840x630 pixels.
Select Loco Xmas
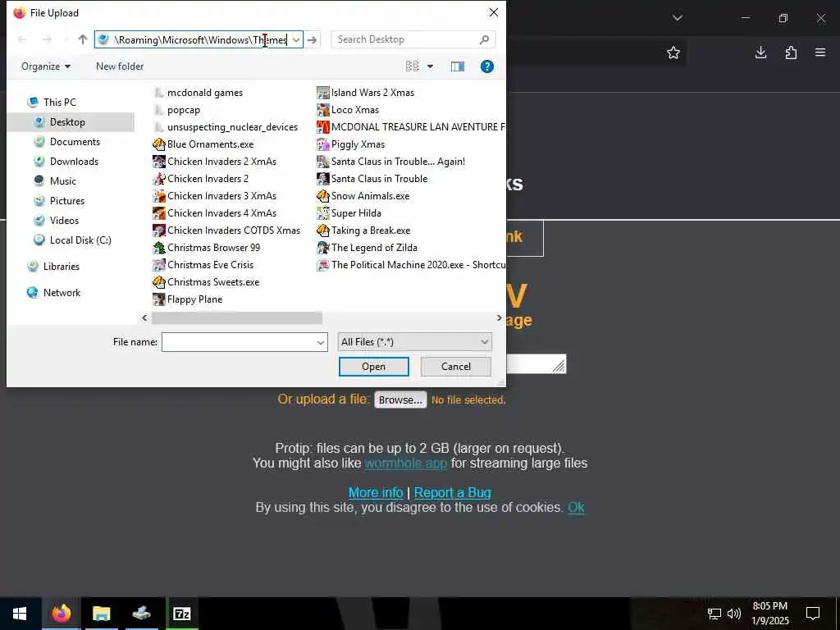[x=348, y=110]
